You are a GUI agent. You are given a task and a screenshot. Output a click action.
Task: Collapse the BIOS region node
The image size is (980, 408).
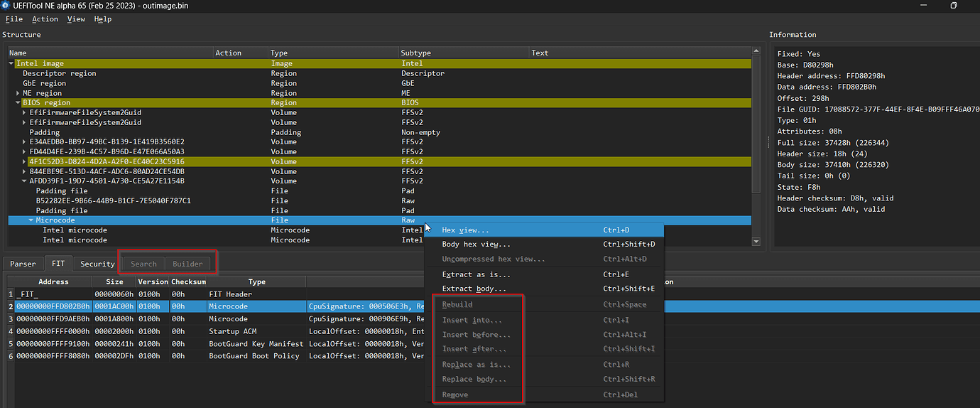tap(18, 103)
